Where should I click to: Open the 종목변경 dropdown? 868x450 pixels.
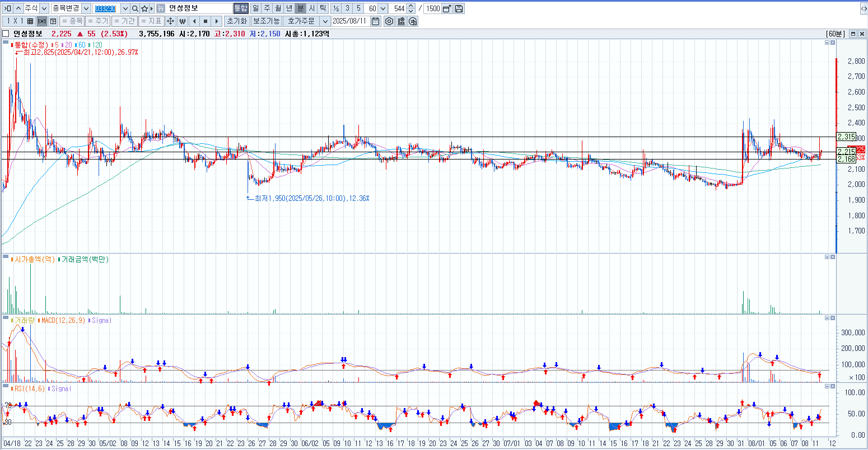click(86, 8)
